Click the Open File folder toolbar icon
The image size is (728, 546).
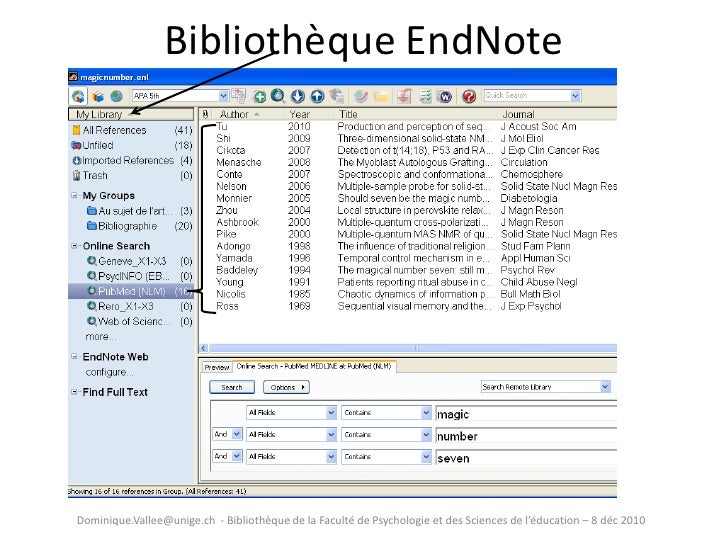tap(381, 96)
